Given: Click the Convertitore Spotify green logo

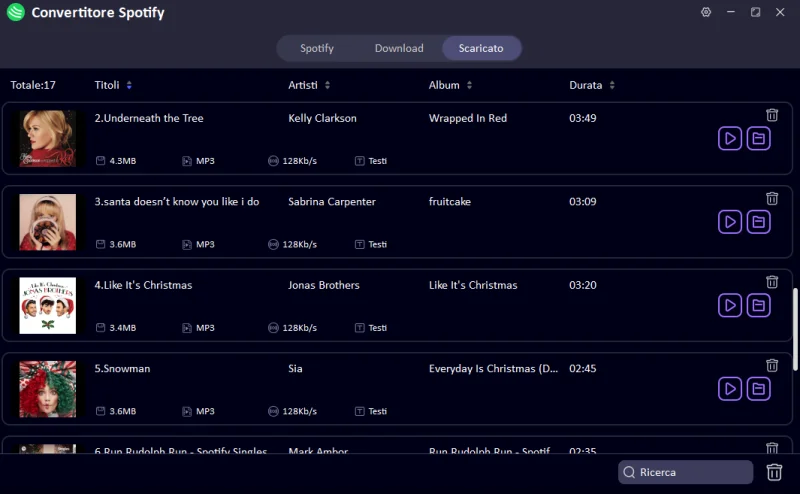Looking at the screenshot, I should (x=16, y=12).
